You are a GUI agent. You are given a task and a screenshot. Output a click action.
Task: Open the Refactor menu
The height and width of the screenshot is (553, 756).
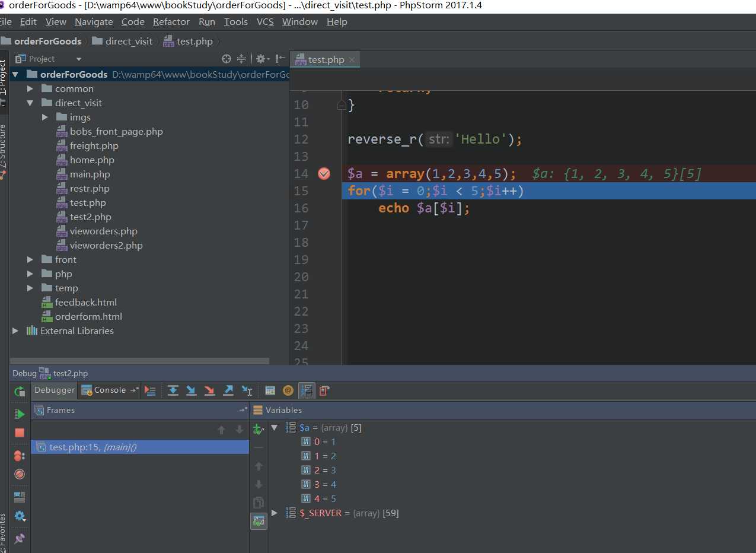coord(171,21)
